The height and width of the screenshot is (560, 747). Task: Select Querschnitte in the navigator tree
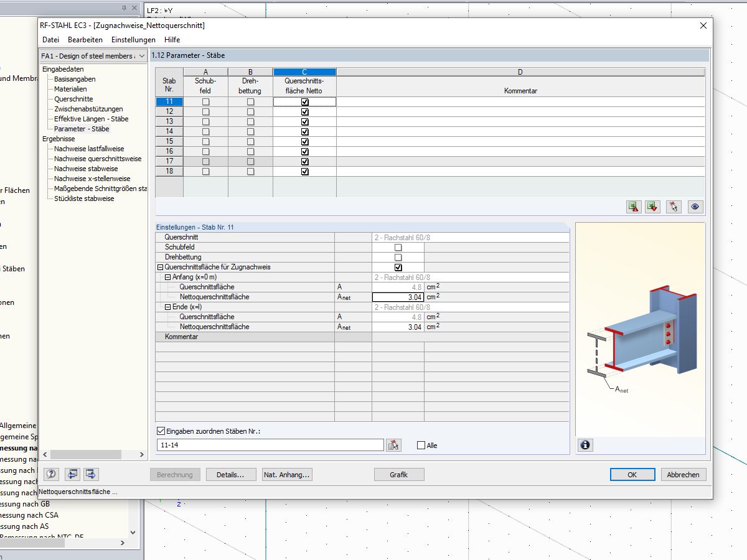[73, 99]
